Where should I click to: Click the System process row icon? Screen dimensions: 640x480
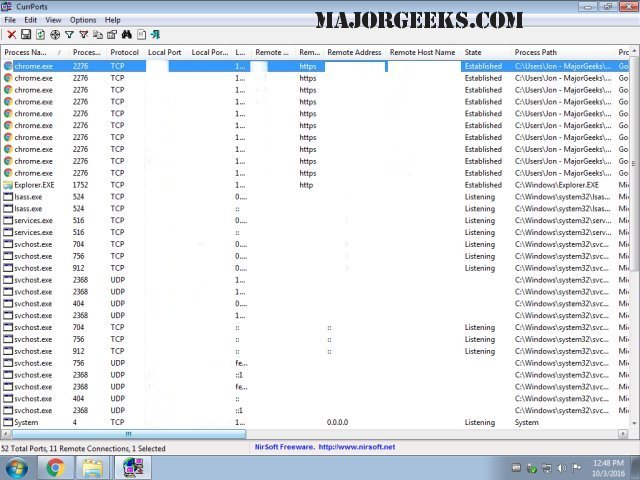point(8,422)
